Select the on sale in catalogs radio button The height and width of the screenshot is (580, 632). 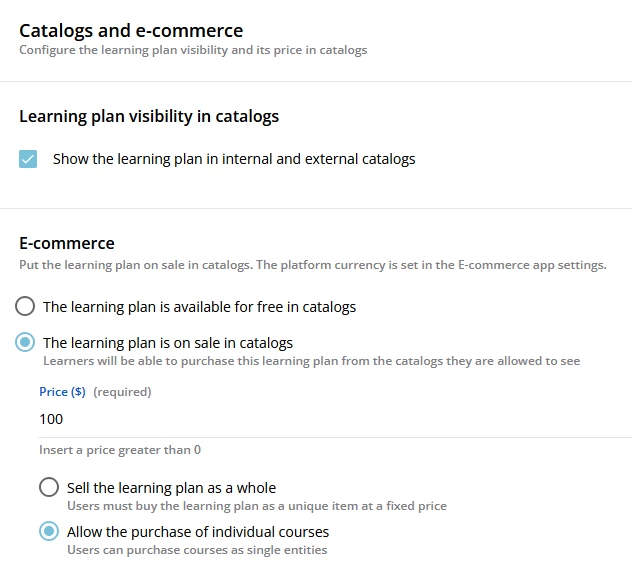[25, 343]
